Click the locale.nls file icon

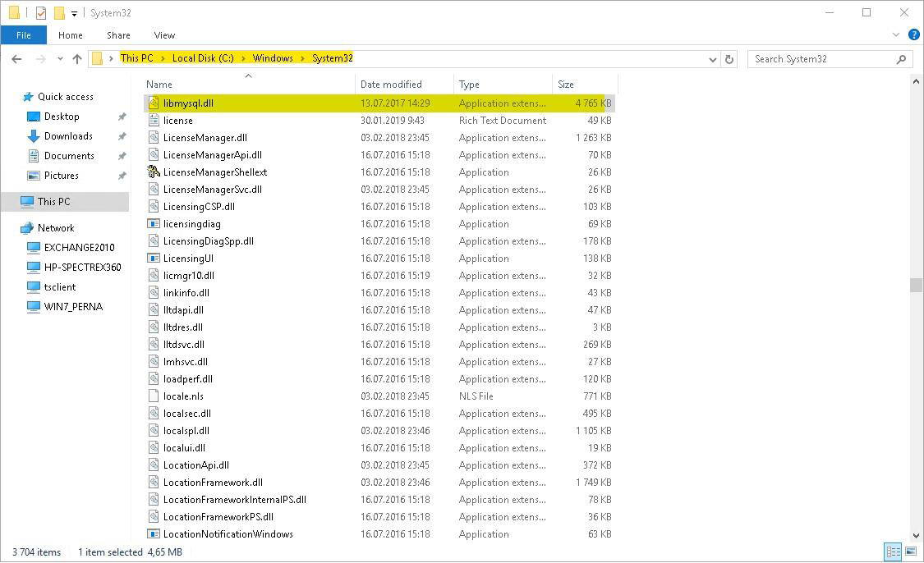click(154, 396)
